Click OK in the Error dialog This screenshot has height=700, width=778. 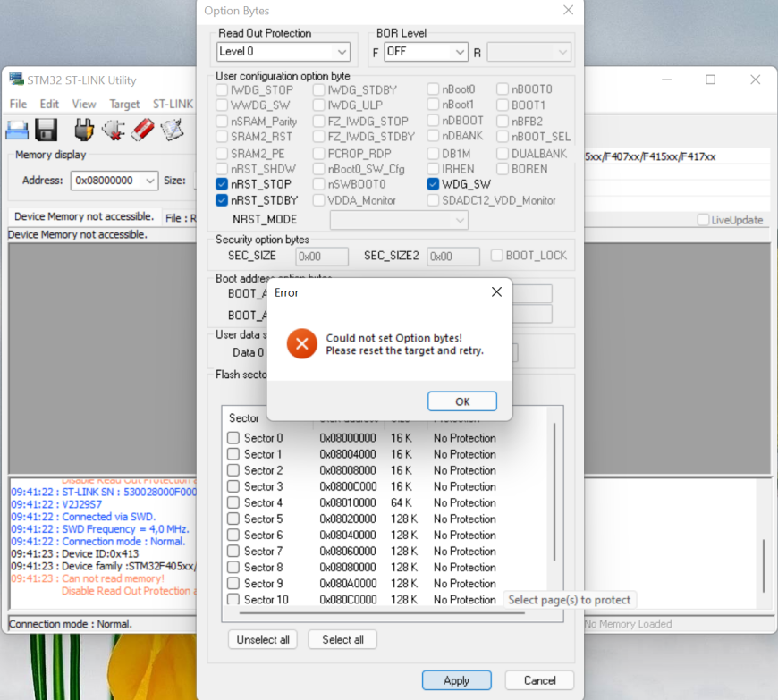coord(462,401)
